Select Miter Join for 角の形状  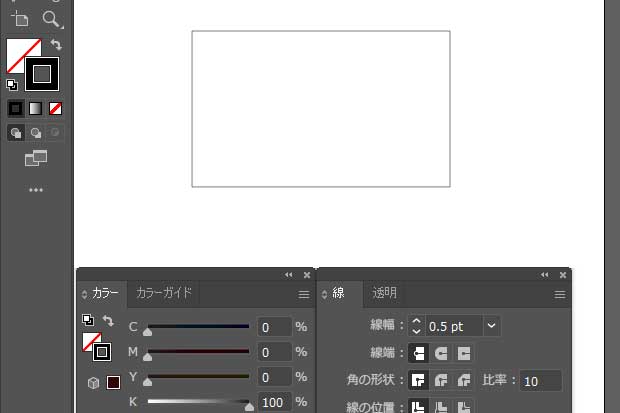point(418,380)
